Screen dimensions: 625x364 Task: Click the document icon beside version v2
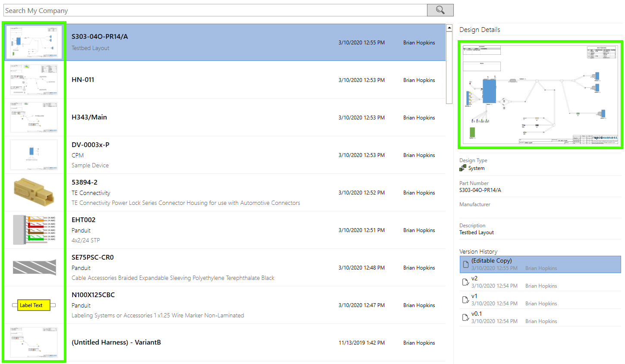465,282
